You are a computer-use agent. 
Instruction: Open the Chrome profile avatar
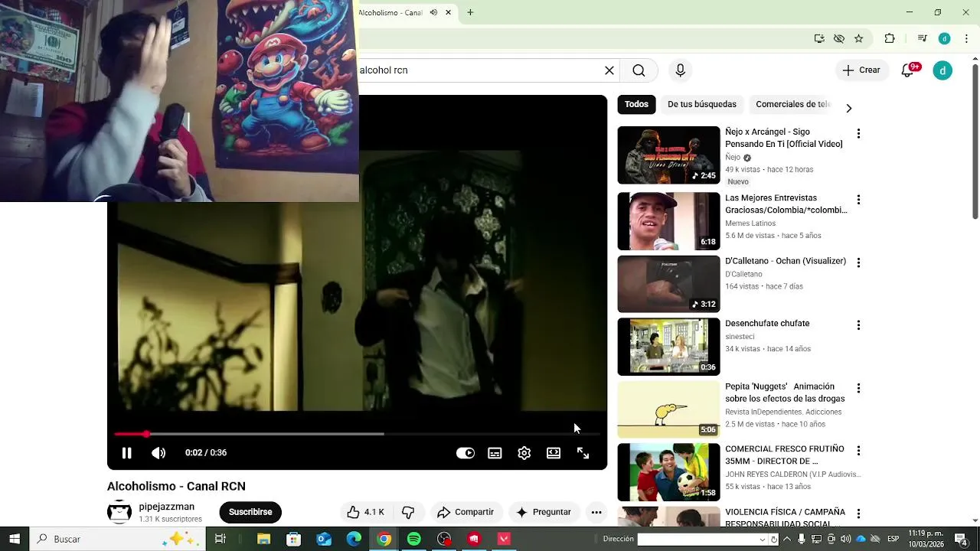pos(945,38)
